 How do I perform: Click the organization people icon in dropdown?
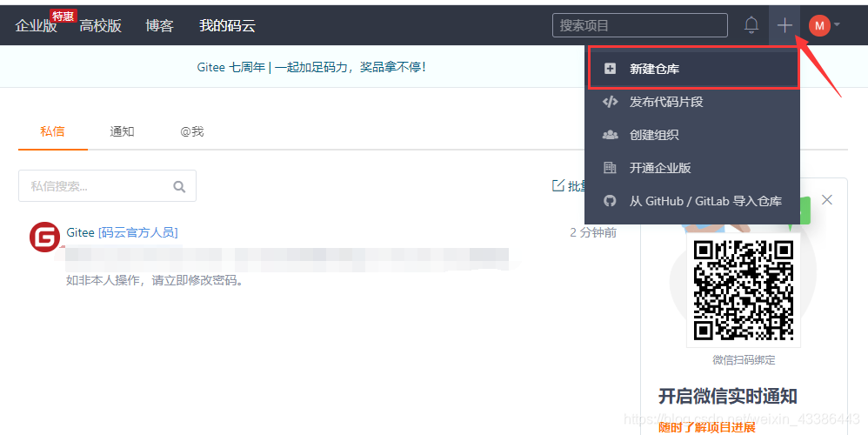tap(610, 135)
